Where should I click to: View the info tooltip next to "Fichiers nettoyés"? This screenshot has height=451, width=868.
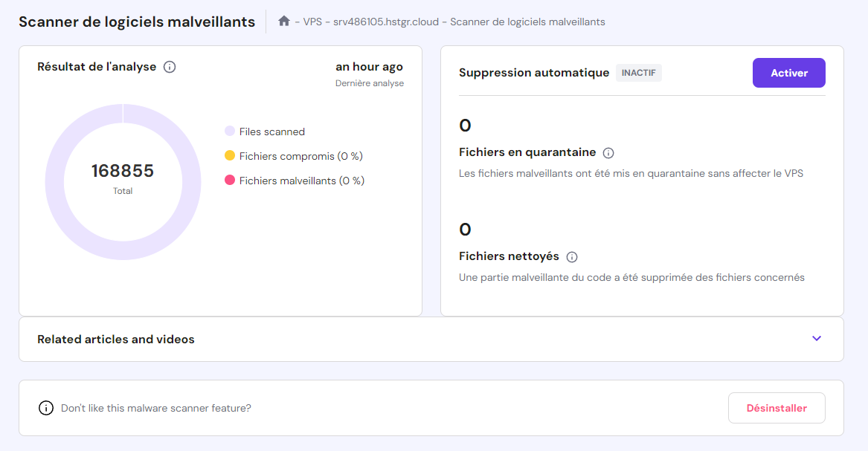(571, 256)
